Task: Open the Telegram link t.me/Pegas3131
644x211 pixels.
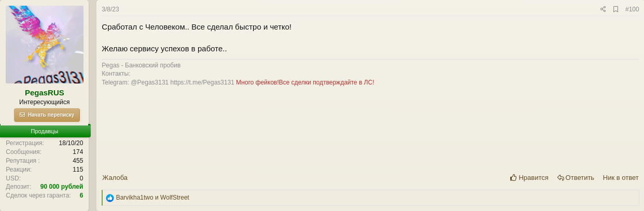Action: tap(202, 82)
